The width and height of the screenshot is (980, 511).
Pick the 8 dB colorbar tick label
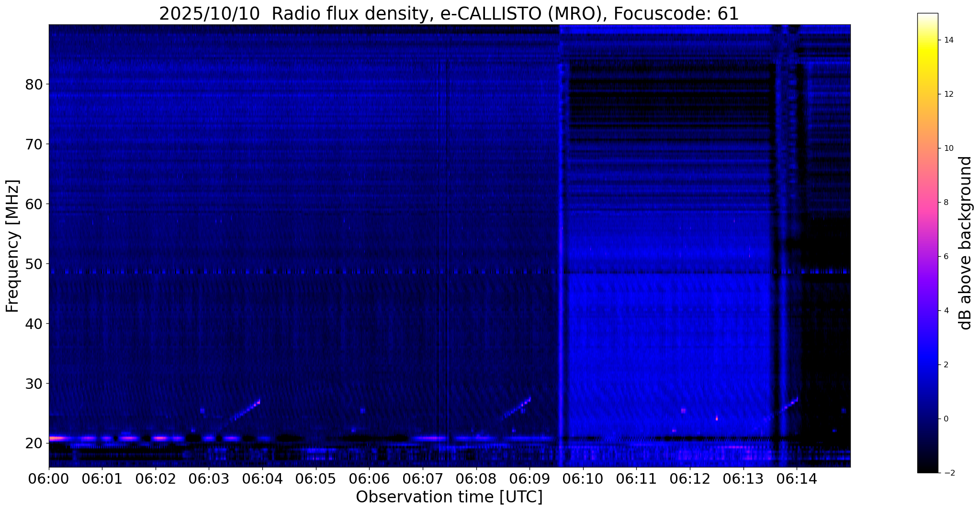[x=946, y=203]
